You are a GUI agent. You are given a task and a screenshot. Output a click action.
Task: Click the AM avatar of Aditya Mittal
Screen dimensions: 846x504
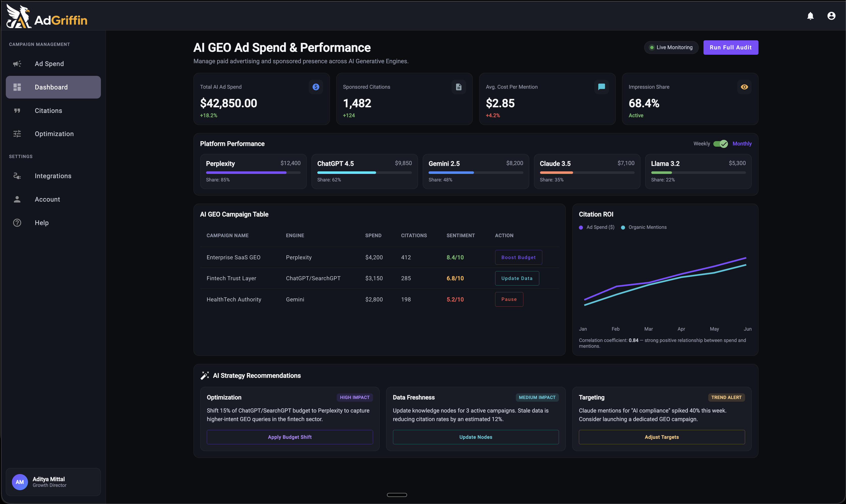[20, 482]
